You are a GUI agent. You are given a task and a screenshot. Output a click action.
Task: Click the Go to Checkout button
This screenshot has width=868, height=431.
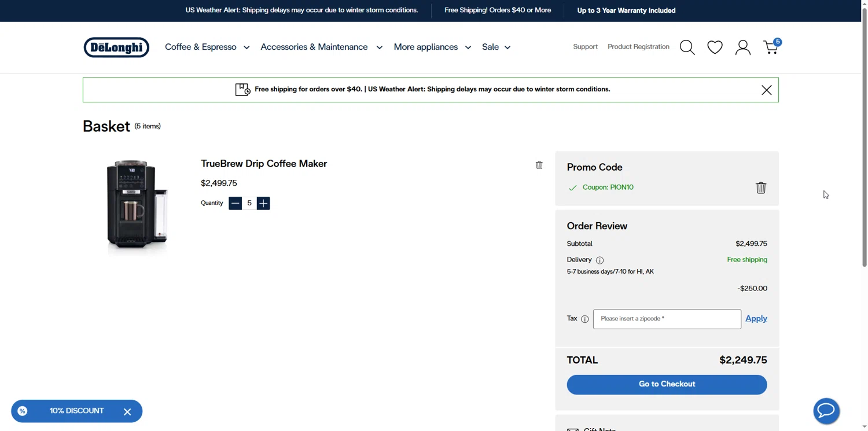tap(667, 385)
